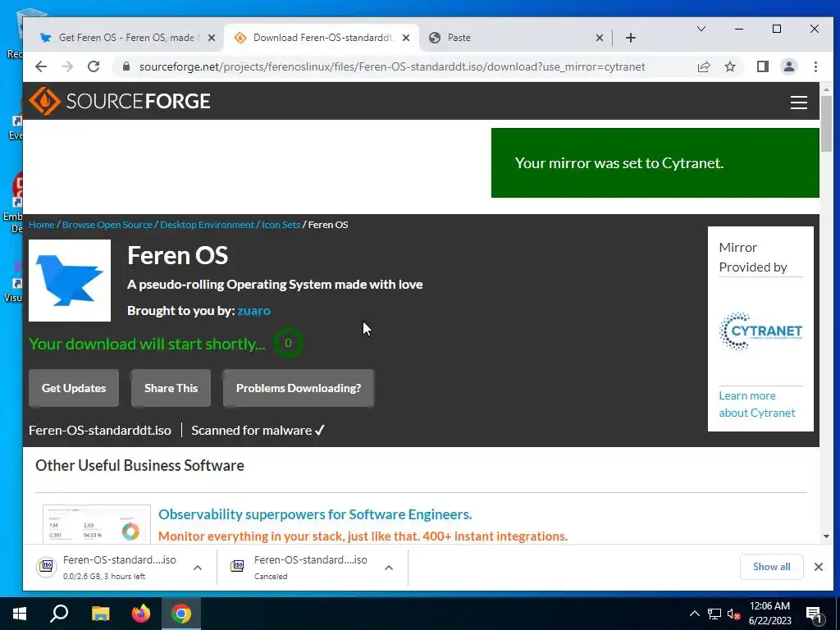This screenshot has height=630, width=840.
Task: Open File Explorer from the taskbar
Action: tap(100, 614)
